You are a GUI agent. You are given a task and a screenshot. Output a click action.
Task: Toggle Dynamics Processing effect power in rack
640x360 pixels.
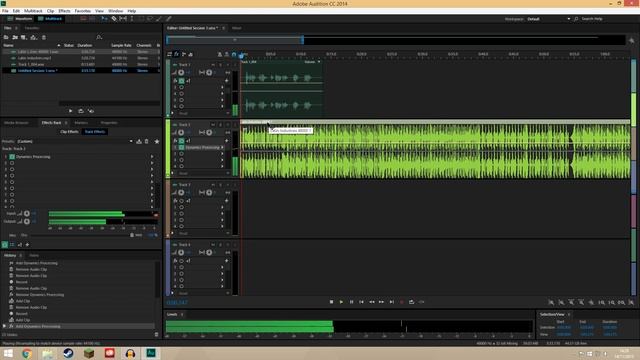[12, 157]
